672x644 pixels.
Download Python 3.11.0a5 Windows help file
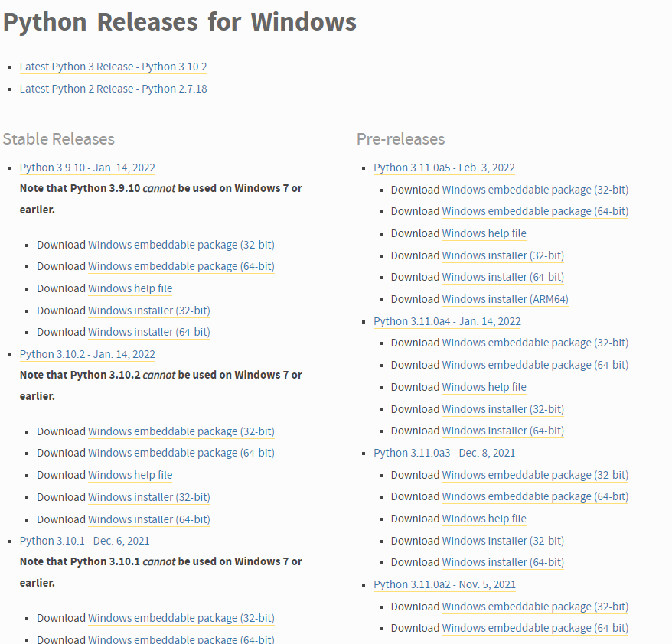[x=484, y=234]
